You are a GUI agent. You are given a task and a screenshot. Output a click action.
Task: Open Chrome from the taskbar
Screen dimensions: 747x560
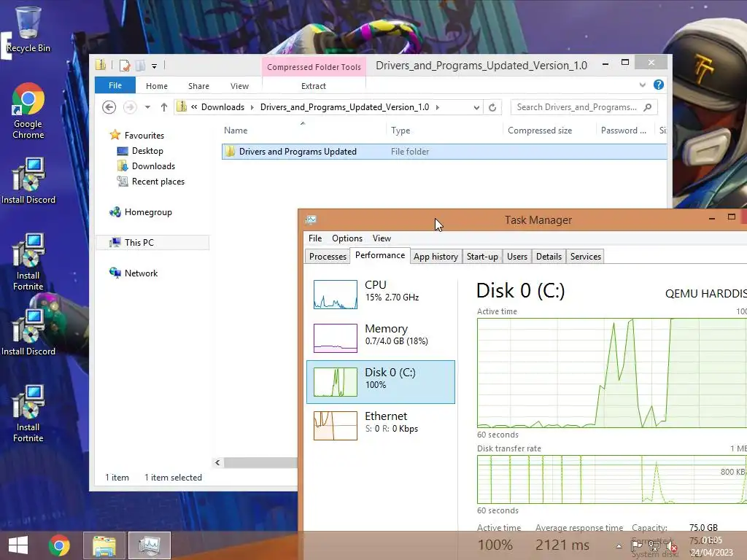coord(59,545)
